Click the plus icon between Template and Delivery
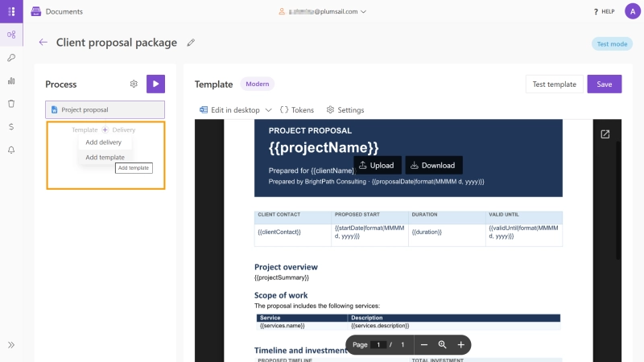Image resolution: width=644 pixels, height=362 pixels. coord(105,130)
